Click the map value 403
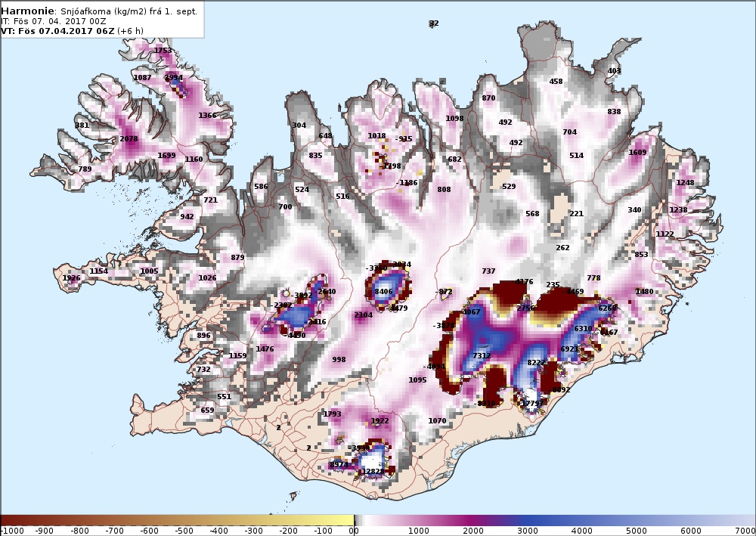This screenshot has width=756, height=536. pos(614,71)
